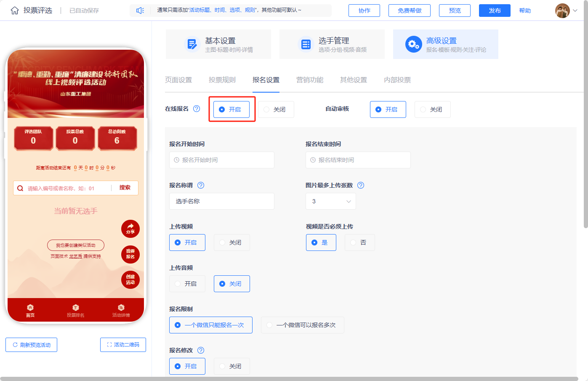Choose 否 for 视频是否必须上传
This screenshot has width=588, height=381.
click(360, 242)
